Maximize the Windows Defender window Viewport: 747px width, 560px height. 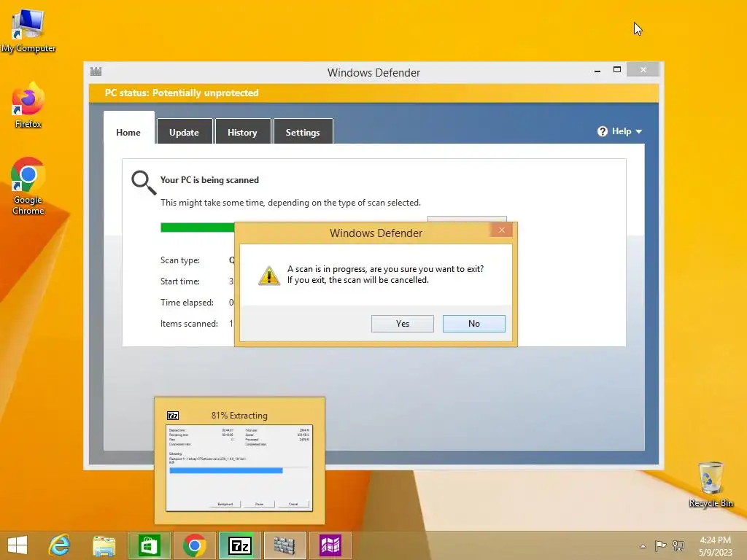click(x=617, y=69)
